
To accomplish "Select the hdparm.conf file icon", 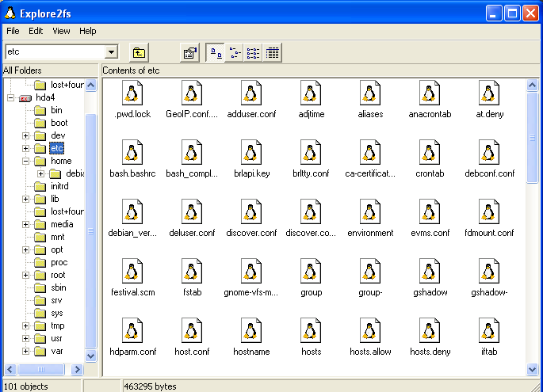I will (x=132, y=330).
